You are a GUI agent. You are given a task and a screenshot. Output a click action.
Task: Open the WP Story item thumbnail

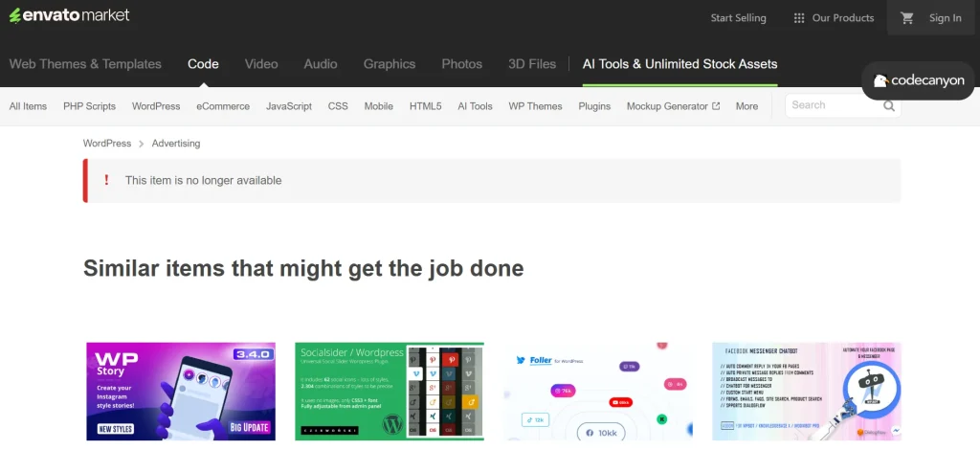(x=181, y=392)
